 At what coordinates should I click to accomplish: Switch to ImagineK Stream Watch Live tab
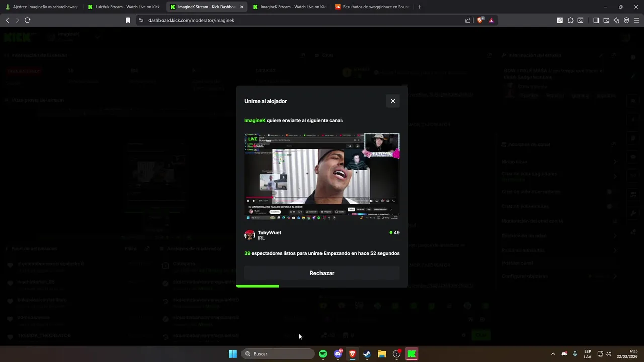(x=289, y=7)
